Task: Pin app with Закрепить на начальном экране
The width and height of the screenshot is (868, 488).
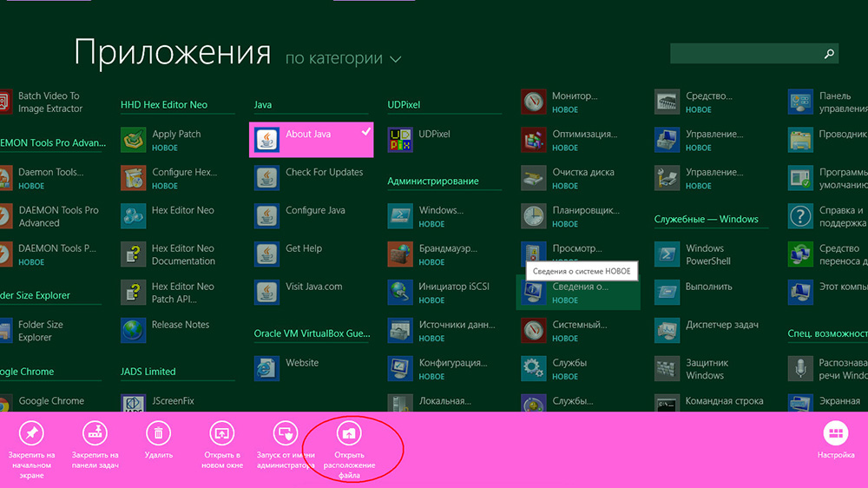Action: point(31,449)
